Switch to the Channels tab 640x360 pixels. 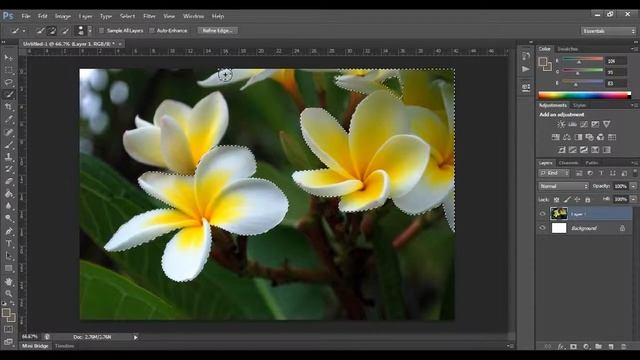569,163
